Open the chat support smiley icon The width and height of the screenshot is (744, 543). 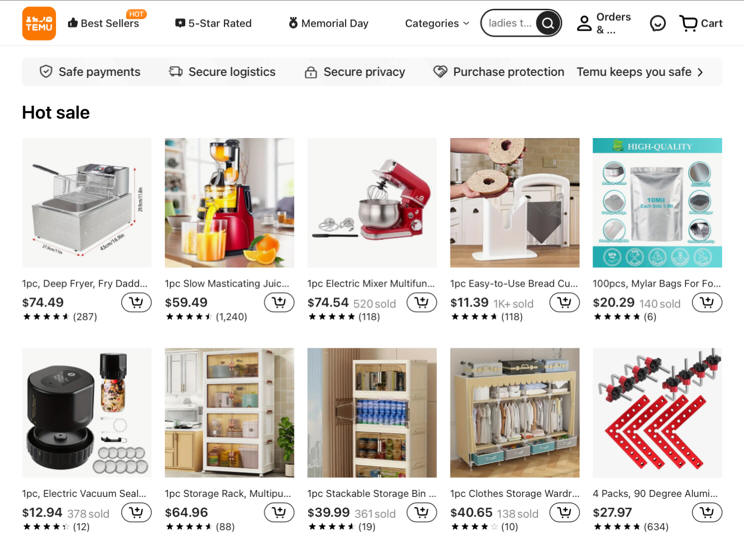658,23
